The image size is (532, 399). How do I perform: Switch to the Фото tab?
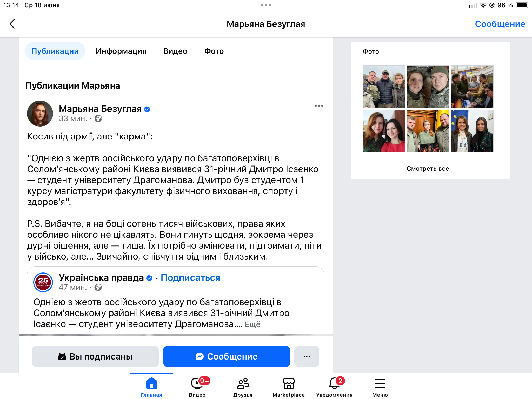coord(214,51)
